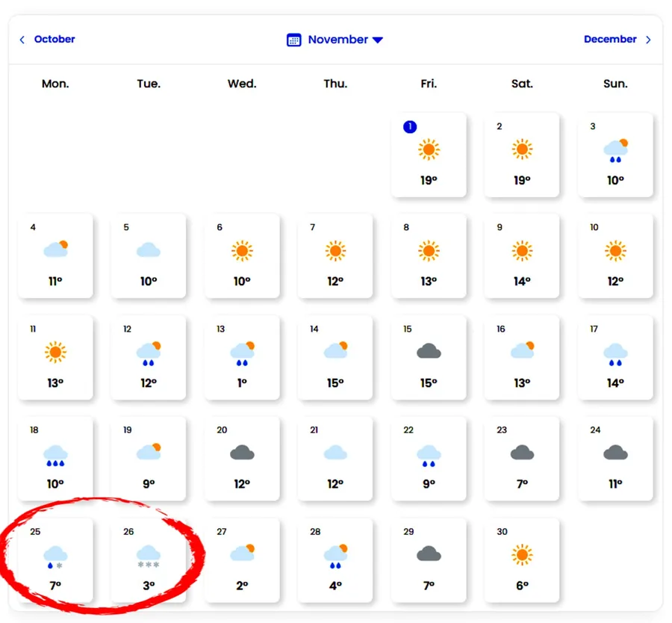Expand month list with the blue down arrow

(378, 40)
